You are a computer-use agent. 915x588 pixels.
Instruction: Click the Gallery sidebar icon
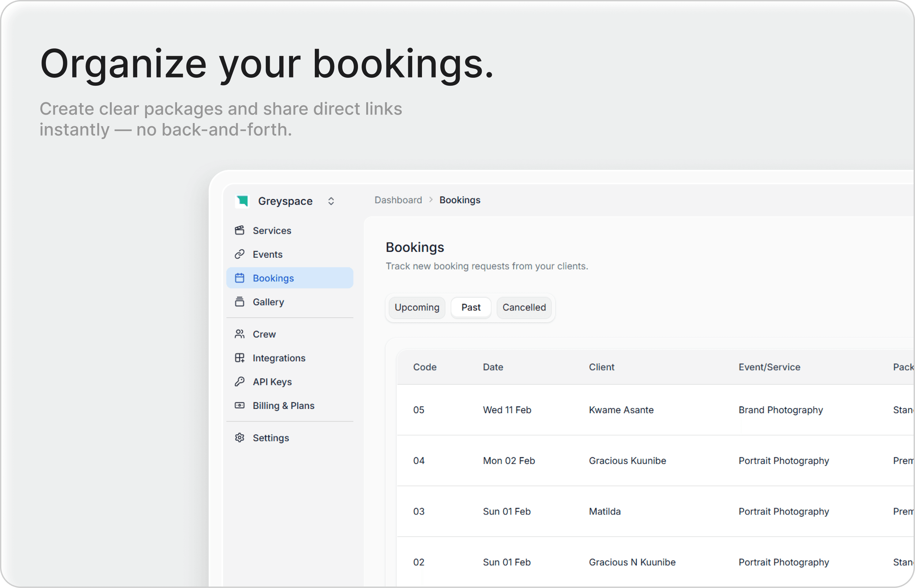tap(239, 301)
